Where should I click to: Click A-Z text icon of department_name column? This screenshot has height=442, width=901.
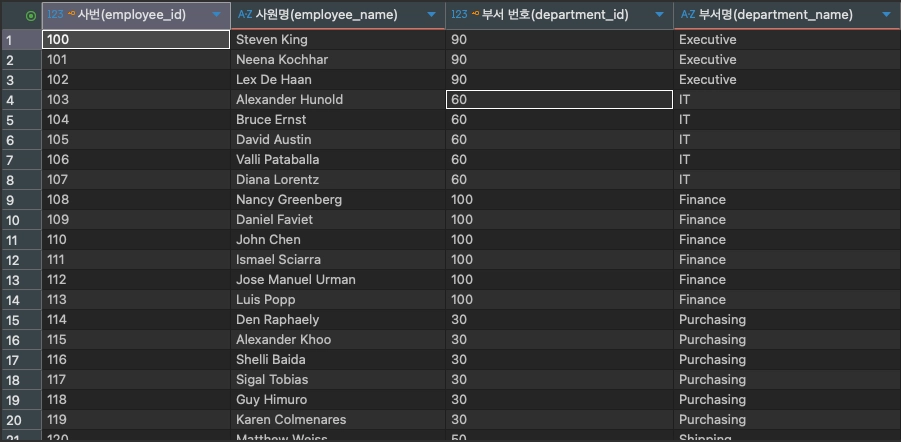[x=688, y=15]
